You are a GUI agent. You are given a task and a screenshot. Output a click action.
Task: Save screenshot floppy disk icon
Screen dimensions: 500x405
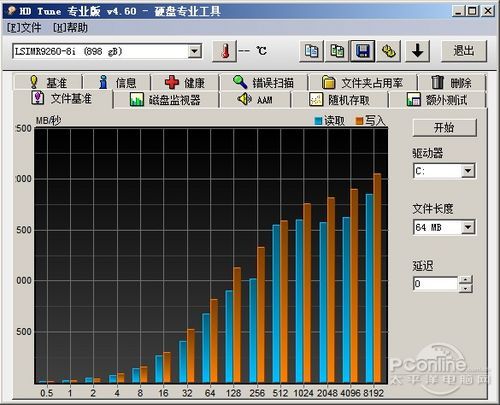(x=363, y=51)
